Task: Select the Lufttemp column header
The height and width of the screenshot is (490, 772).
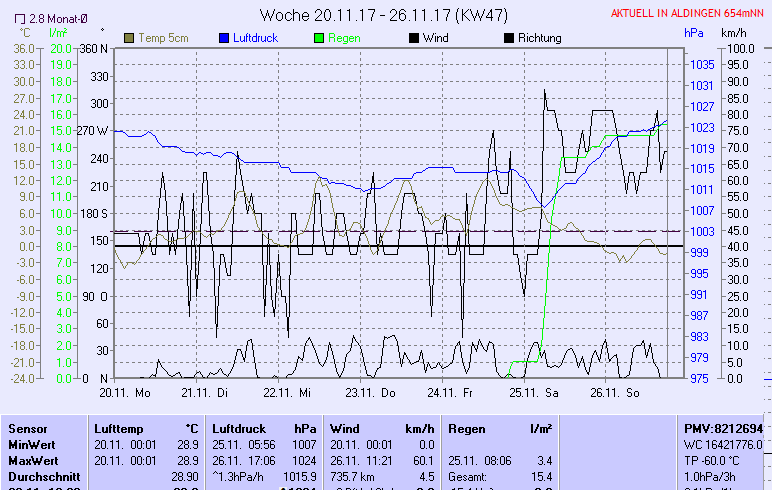Action: 122,428
